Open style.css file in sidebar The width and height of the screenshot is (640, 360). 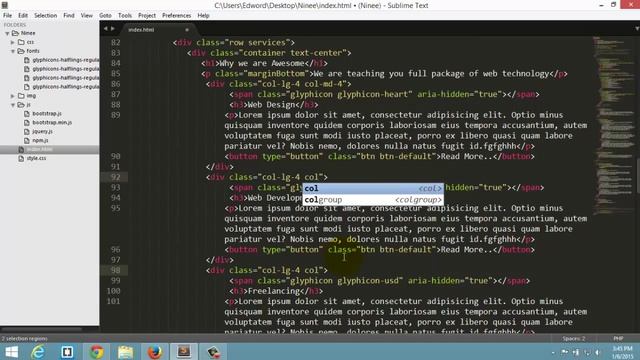tap(36, 158)
